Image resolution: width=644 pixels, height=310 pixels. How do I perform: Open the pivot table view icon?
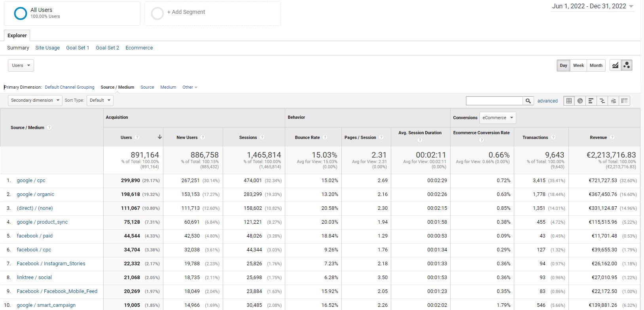point(624,101)
